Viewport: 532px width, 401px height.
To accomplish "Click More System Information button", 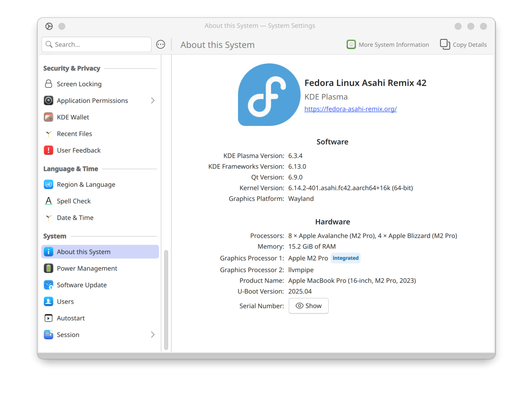I will [388, 45].
